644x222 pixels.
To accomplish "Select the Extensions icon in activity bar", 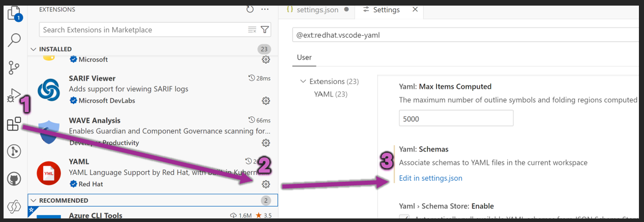I will pos(14,123).
